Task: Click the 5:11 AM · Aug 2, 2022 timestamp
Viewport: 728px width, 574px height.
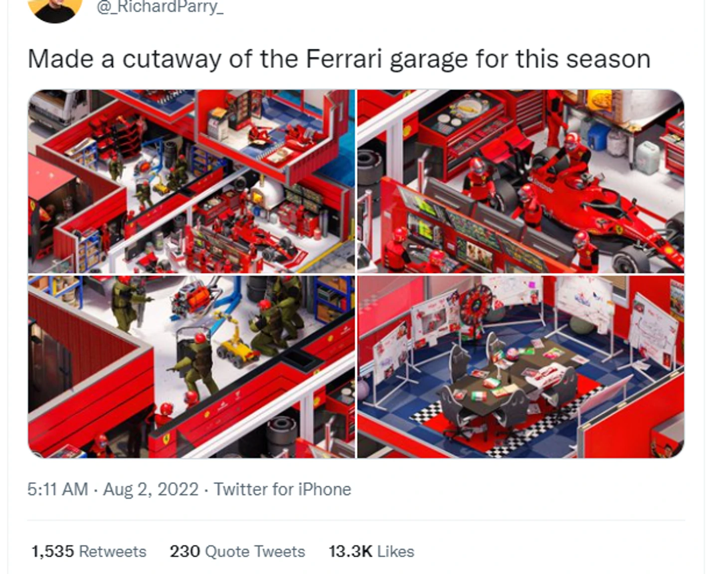Action: [x=113, y=489]
